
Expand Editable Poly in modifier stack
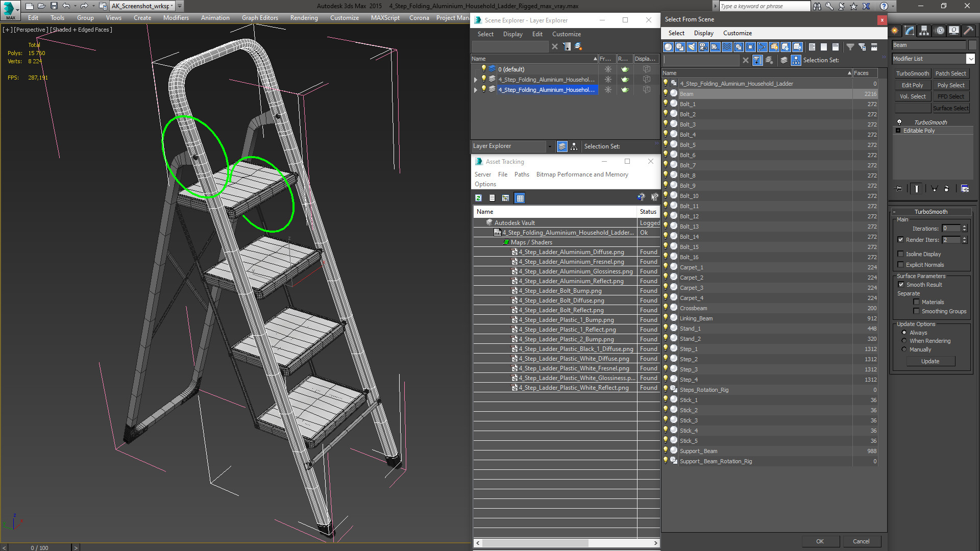(x=898, y=131)
